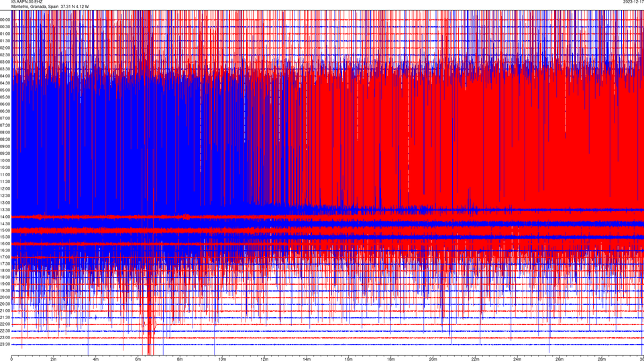
Task: Click the 22:30 time row label
Action: [5, 330]
